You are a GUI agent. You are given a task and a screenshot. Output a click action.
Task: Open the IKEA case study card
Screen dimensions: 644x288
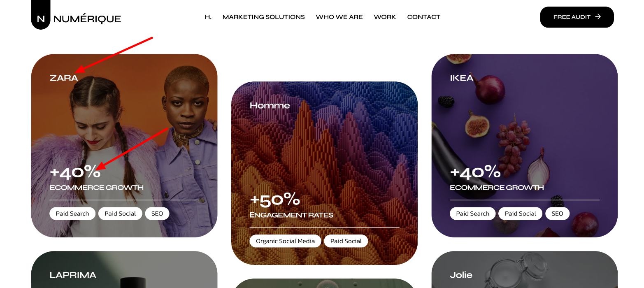(x=525, y=146)
